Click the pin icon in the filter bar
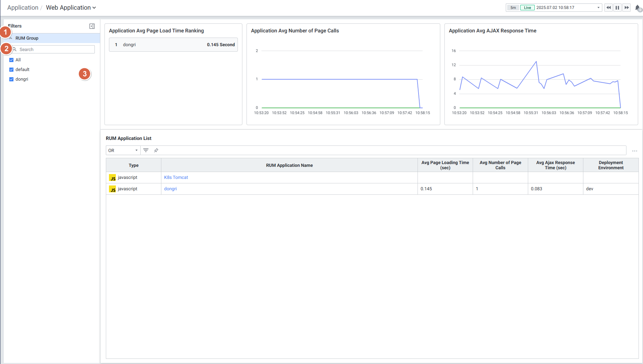The height and width of the screenshot is (364, 643). point(156,150)
